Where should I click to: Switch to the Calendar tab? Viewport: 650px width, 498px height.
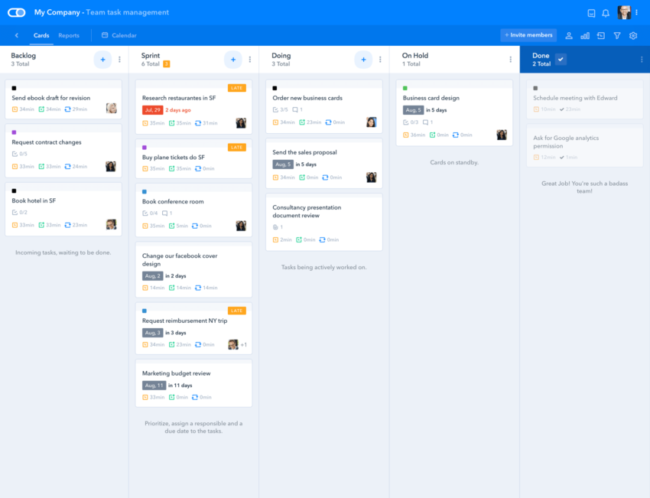pos(123,36)
